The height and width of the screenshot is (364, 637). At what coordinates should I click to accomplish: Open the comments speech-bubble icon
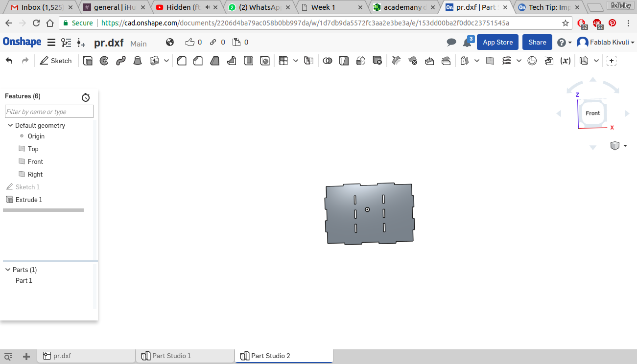[451, 43]
